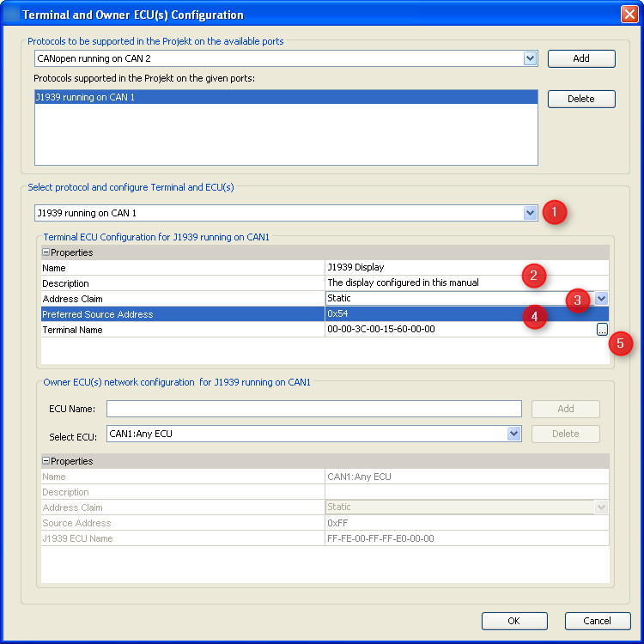This screenshot has width=644, height=644.
Task: Collapse Owner ECU Properties section
Action: (x=46, y=461)
